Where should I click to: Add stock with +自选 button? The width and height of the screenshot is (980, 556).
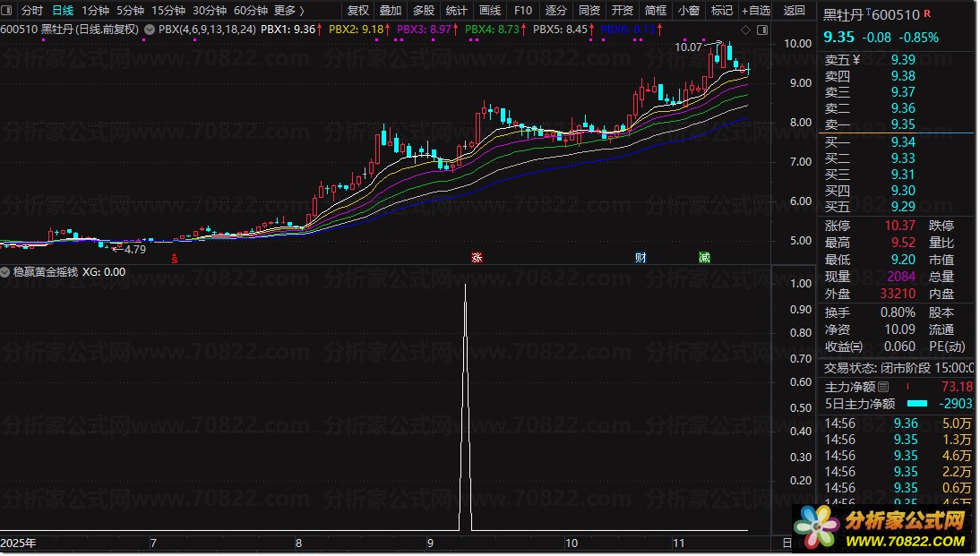(756, 10)
